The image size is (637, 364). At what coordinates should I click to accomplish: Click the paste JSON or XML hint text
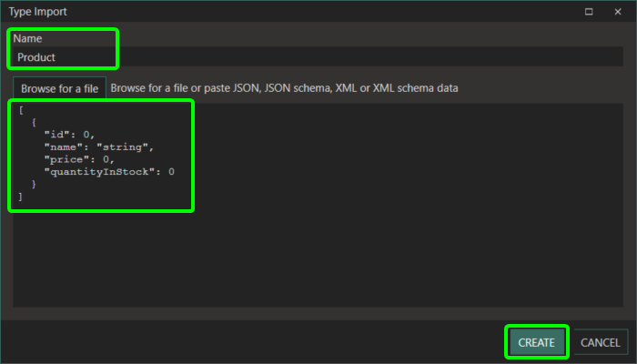point(284,88)
